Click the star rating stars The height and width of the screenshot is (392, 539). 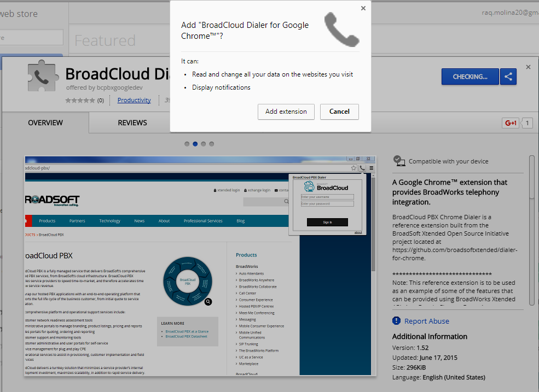tap(80, 100)
